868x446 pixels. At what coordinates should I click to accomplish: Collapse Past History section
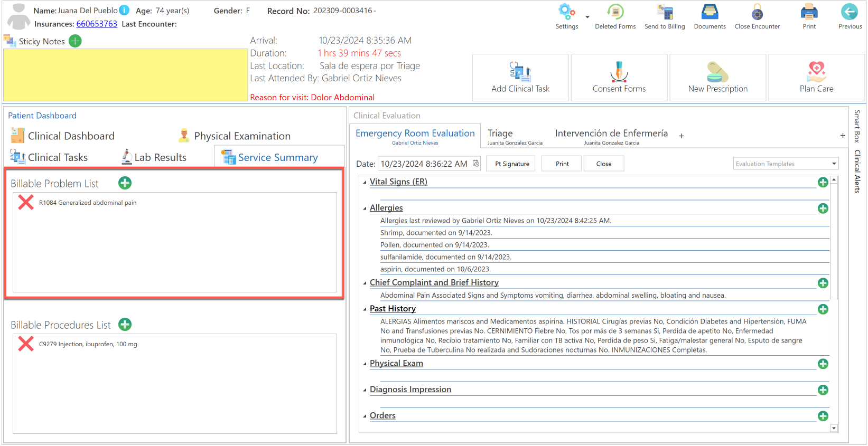coord(365,309)
